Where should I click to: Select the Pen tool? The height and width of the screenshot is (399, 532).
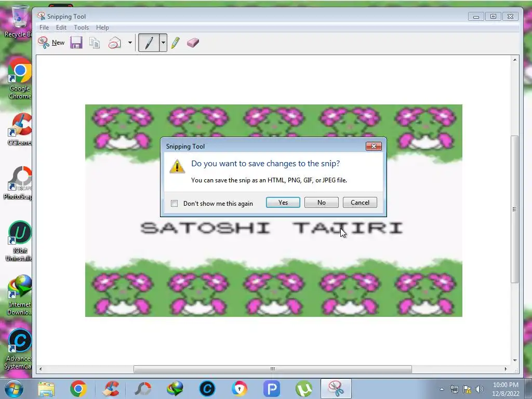click(x=149, y=43)
